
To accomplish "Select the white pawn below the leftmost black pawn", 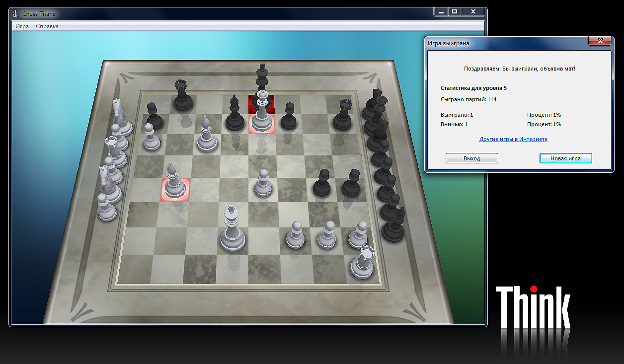I will pyautogui.click(x=152, y=138).
